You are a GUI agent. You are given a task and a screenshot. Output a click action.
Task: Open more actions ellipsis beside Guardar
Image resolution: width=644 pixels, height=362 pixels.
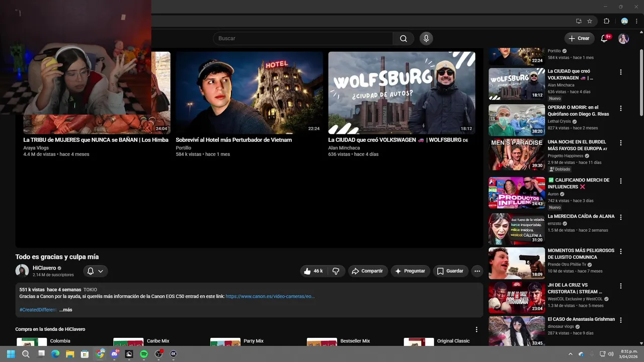477,271
